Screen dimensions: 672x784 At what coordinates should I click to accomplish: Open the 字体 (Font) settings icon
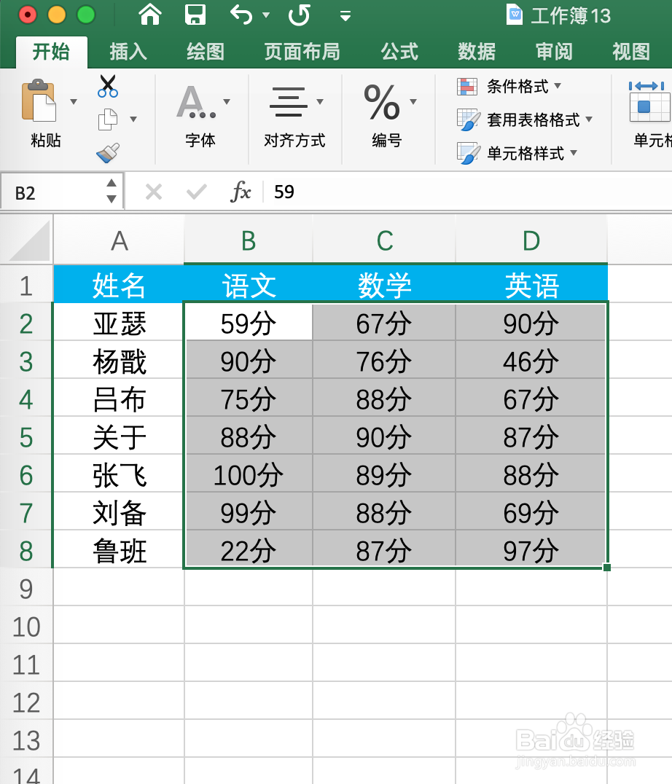195,102
